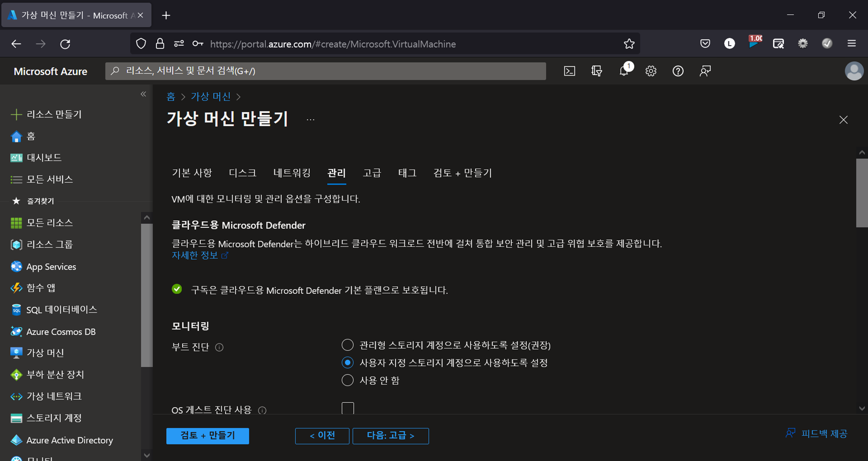Click the sidebar scrollbar thumb
The image size is (868, 461).
pyautogui.click(x=147, y=295)
